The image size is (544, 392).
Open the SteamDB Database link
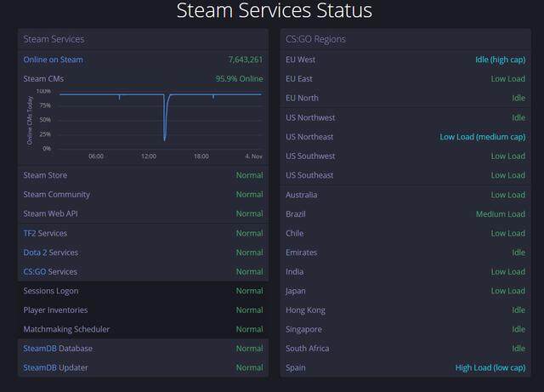(58, 349)
